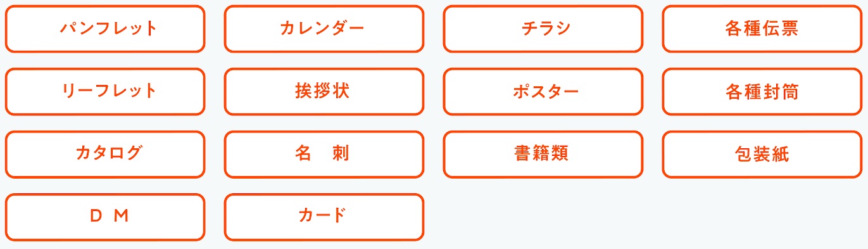Choose the 各種伝票 button
Screen dimensions: 868x249
pyautogui.click(x=762, y=29)
